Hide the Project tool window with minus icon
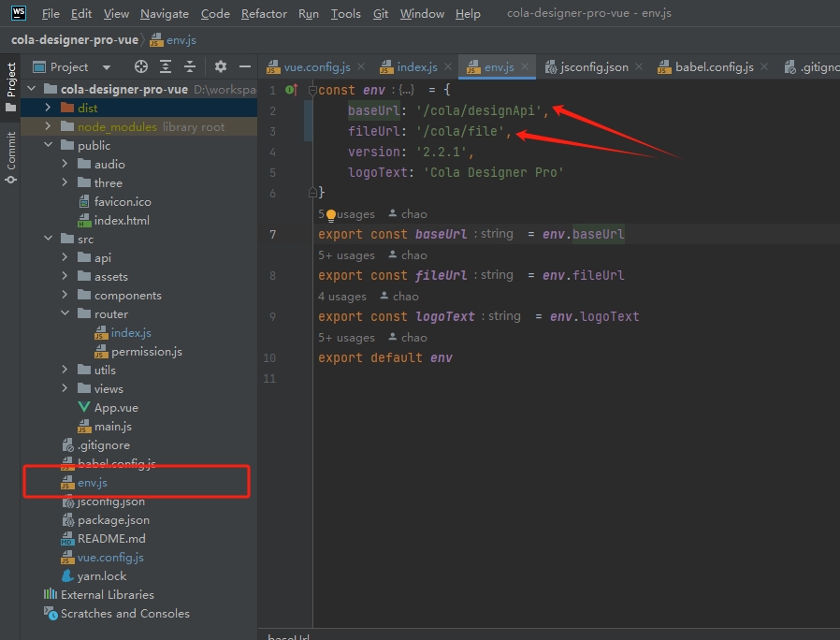 pyautogui.click(x=245, y=66)
